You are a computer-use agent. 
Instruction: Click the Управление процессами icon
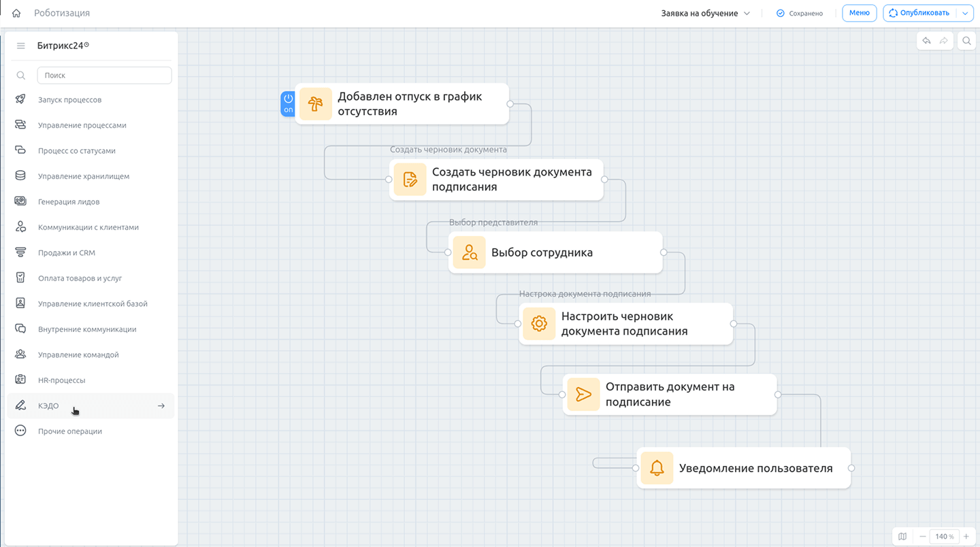pos(20,125)
